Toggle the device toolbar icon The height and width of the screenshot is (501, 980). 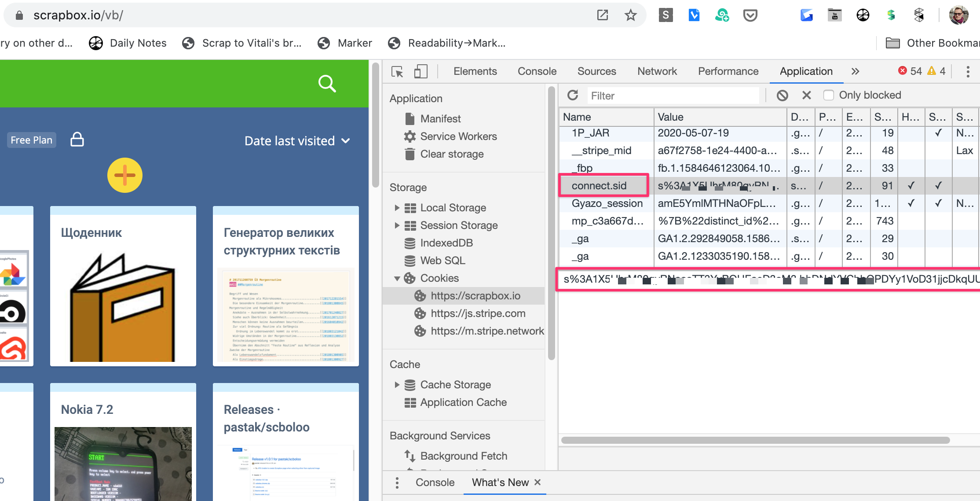(421, 71)
